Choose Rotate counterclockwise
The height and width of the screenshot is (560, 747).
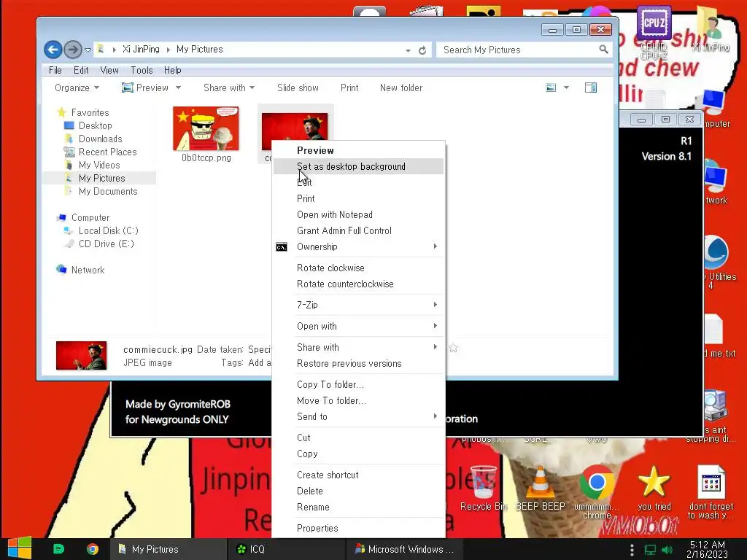[358, 284]
